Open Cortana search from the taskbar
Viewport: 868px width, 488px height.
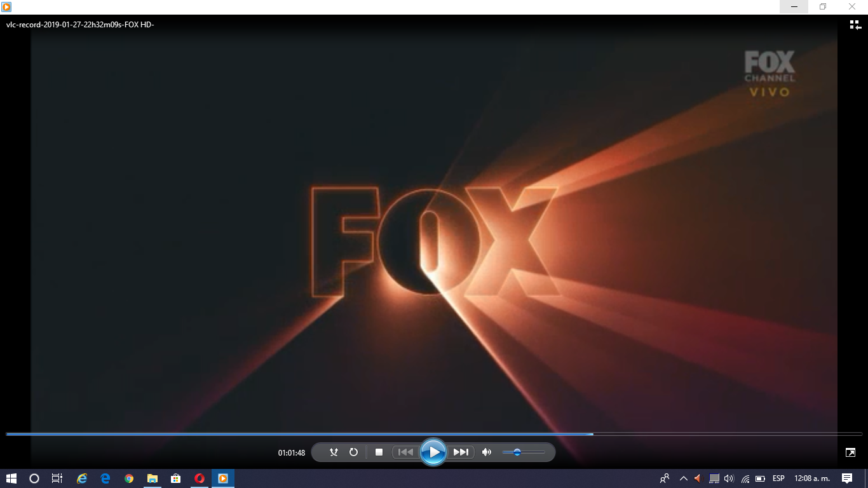34,478
